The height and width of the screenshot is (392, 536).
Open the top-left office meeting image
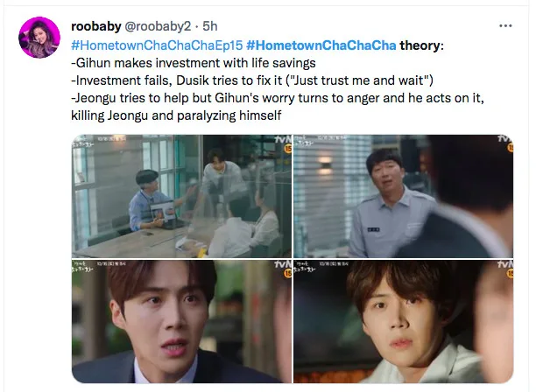point(181,196)
